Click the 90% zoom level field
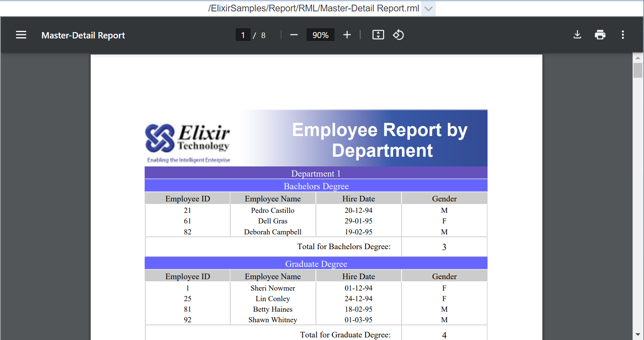Viewport: 644px width, 340px height. coord(320,35)
